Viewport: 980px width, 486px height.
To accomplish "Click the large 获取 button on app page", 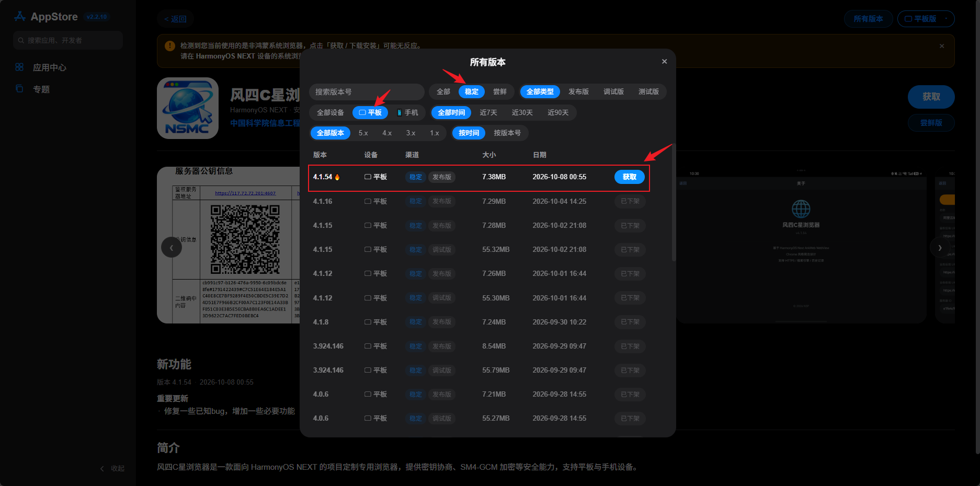I will (x=931, y=97).
